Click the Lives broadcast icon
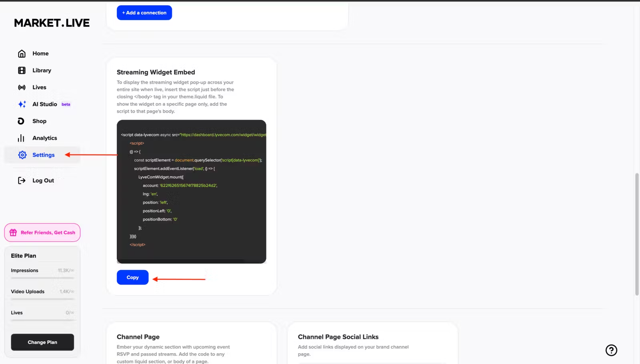This screenshot has height=364, width=640. click(x=22, y=88)
